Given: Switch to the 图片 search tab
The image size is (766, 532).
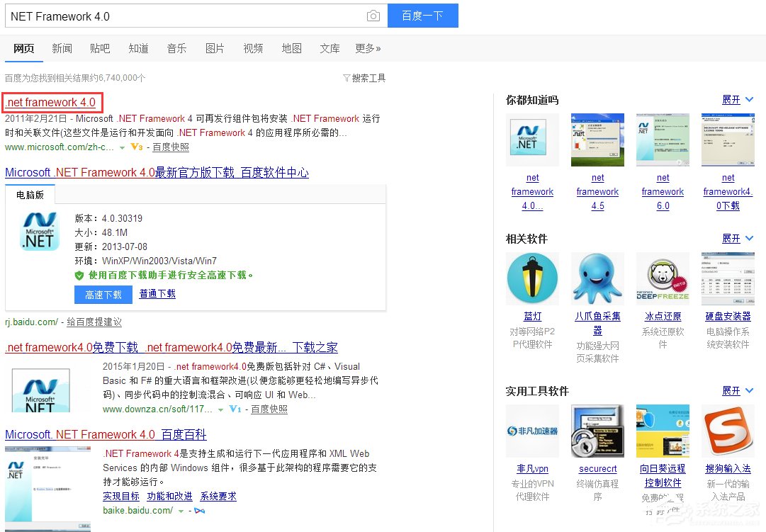Looking at the screenshot, I should pos(215,48).
